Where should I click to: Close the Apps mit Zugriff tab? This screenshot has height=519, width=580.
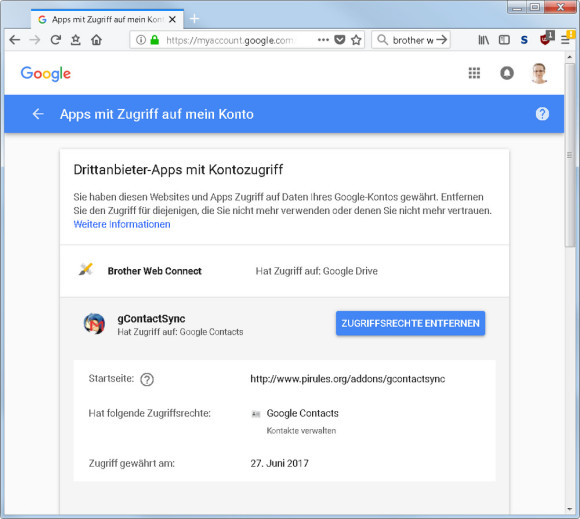(172, 19)
